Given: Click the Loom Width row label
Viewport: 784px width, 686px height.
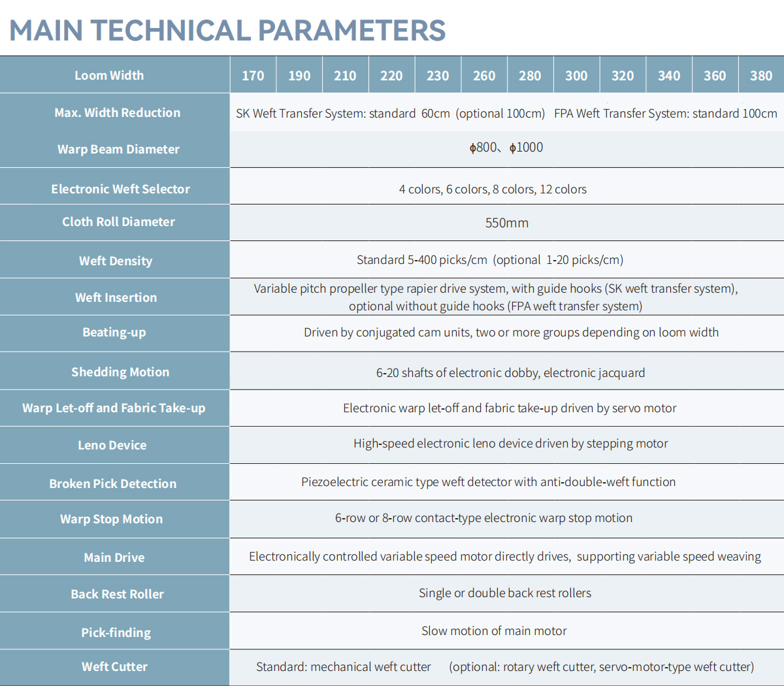Looking at the screenshot, I should 109,75.
